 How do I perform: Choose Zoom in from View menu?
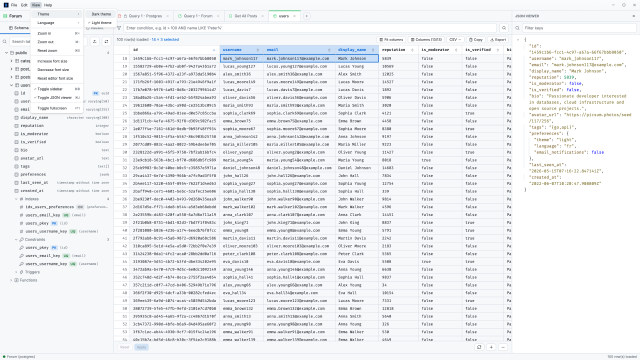point(58,33)
